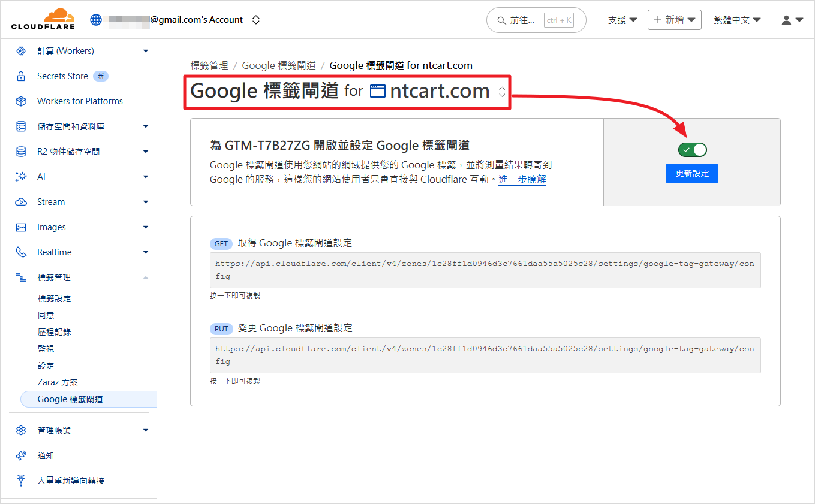This screenshot has height=504, width=815.
Task: Click the storage and database icon
Action: click(21, 126)
